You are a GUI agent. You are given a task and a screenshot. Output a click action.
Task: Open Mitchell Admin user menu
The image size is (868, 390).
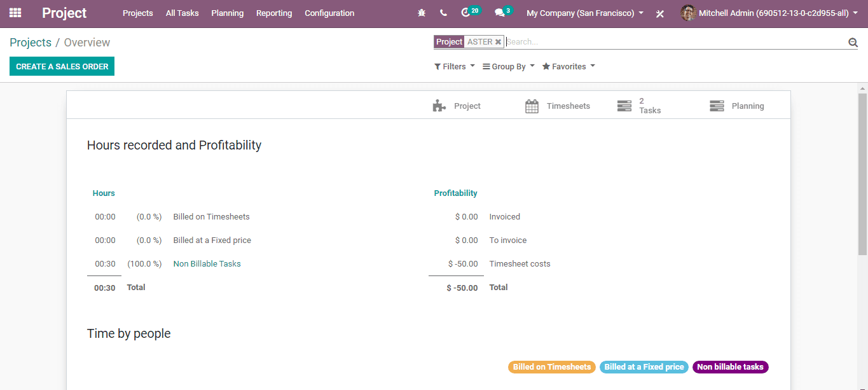pyautogui.click(x=769, y=13)
